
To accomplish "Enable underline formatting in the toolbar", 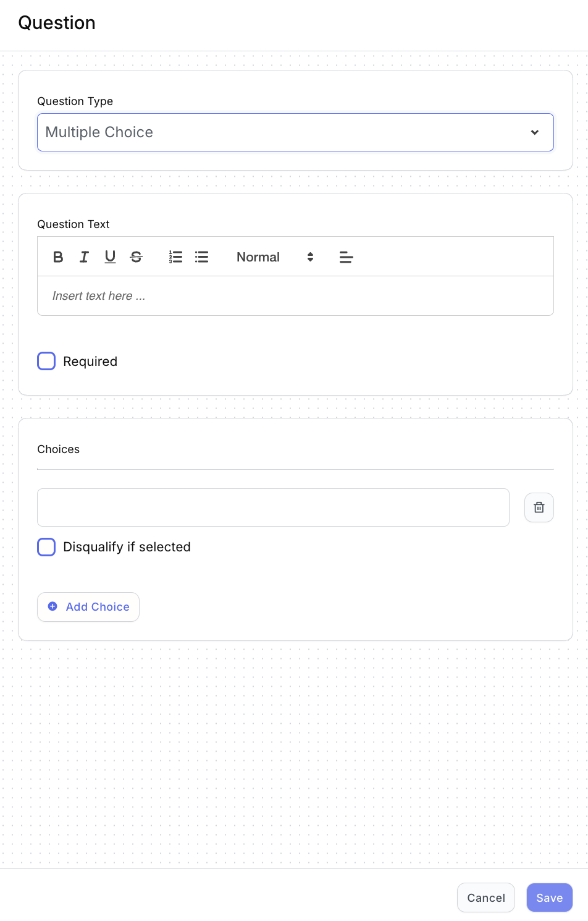I will (x=110, y=257).
